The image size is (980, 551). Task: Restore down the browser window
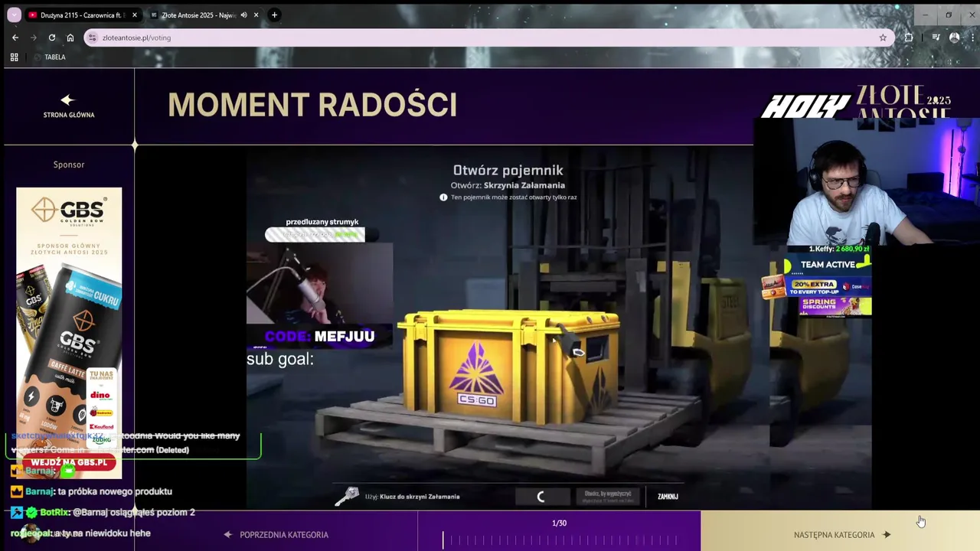[948, 15]
